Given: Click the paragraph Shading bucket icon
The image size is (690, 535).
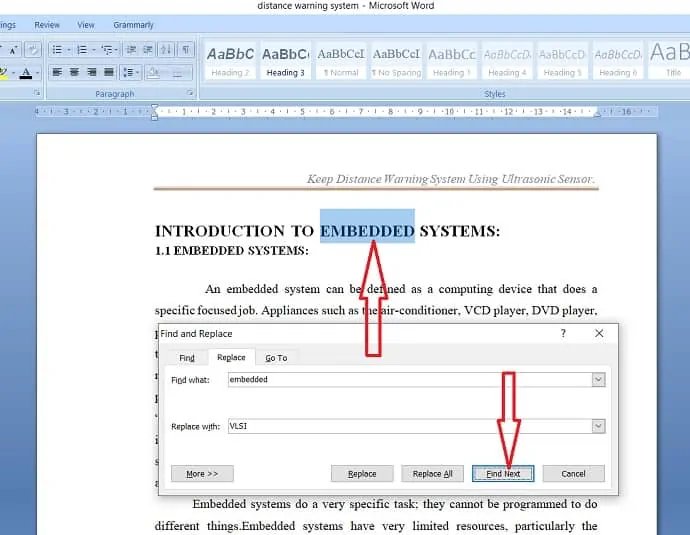Looking at the screenshot, I should pyautogui.click(x=154, y=72).
